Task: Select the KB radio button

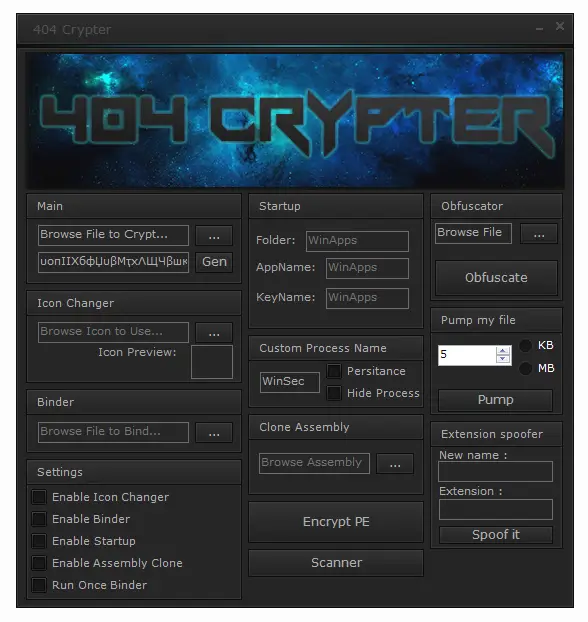Action: click(525, 346)
